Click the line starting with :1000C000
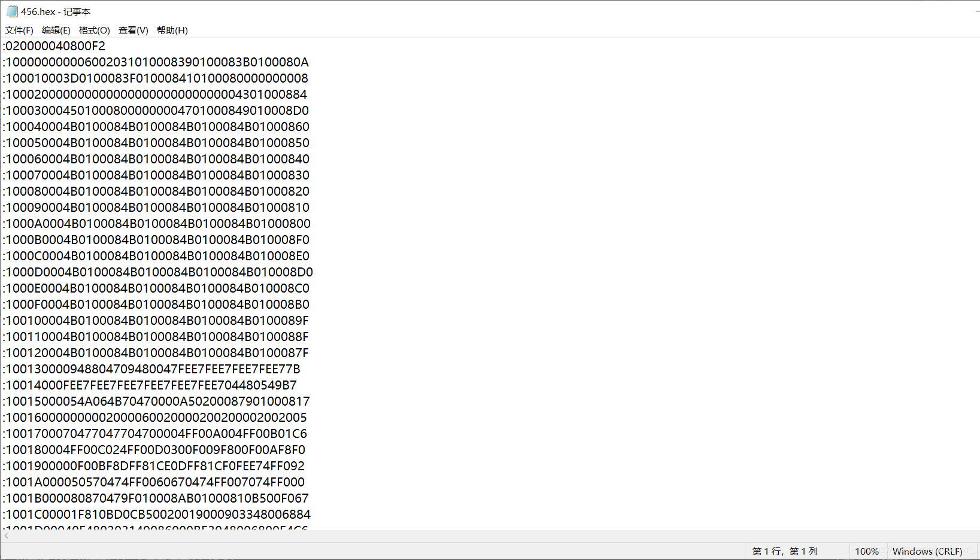The image size is (980, 560). point(156,256)
